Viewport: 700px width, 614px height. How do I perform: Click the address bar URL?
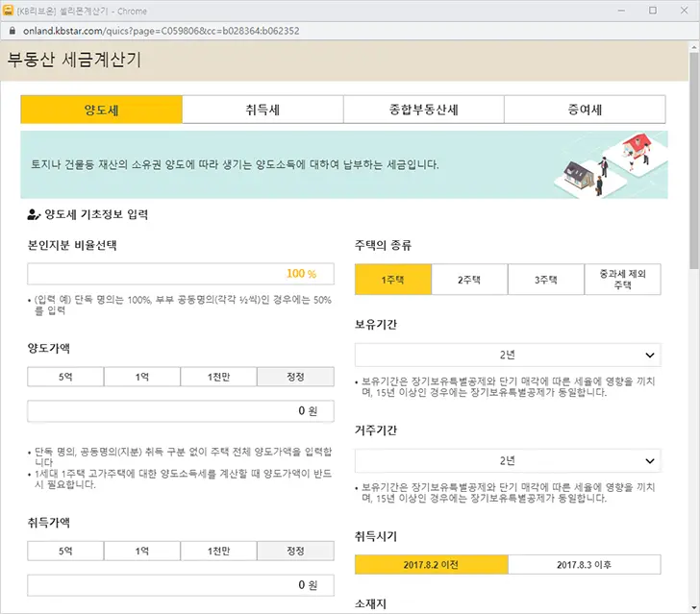pyautogui.click(x=162, y=31)
